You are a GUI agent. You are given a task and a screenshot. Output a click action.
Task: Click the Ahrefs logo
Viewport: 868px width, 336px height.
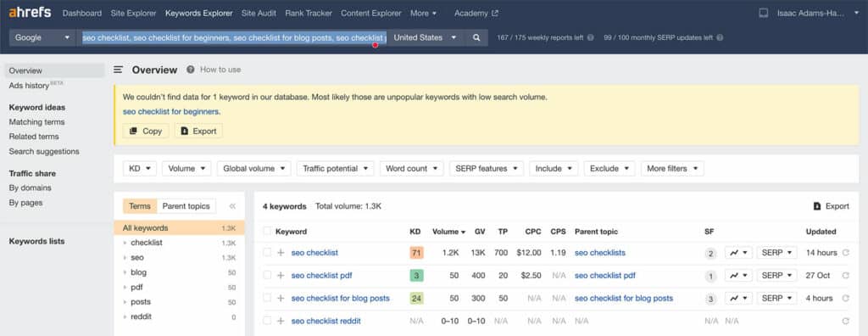pos(30,13)
